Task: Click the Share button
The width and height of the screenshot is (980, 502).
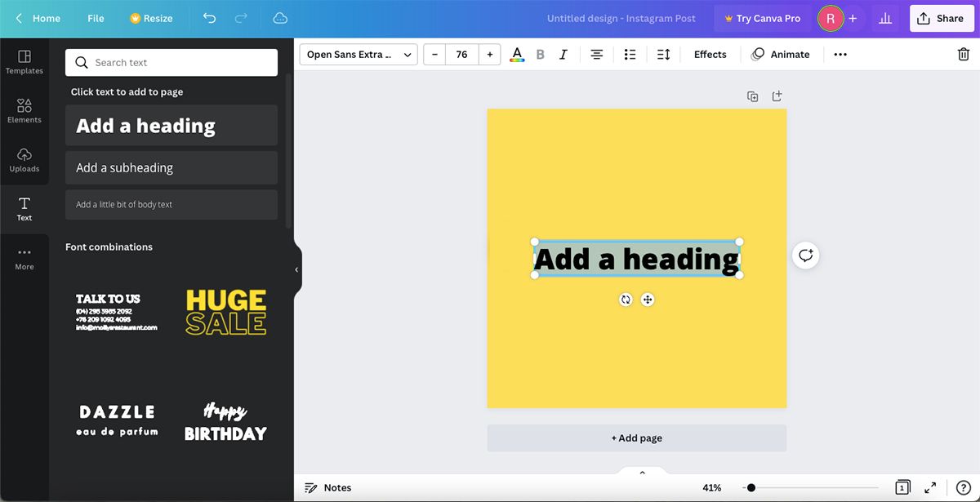Action: pos(941,18)
